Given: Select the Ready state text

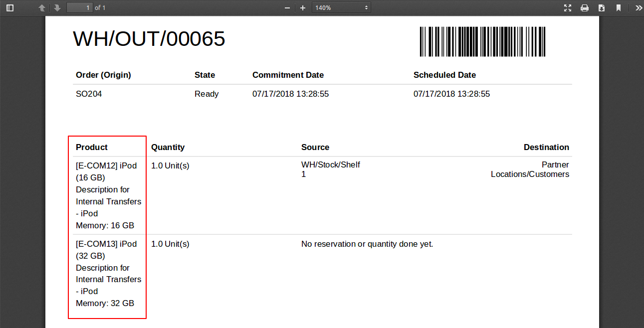Looking at the screenshot, I should point(207,94).
